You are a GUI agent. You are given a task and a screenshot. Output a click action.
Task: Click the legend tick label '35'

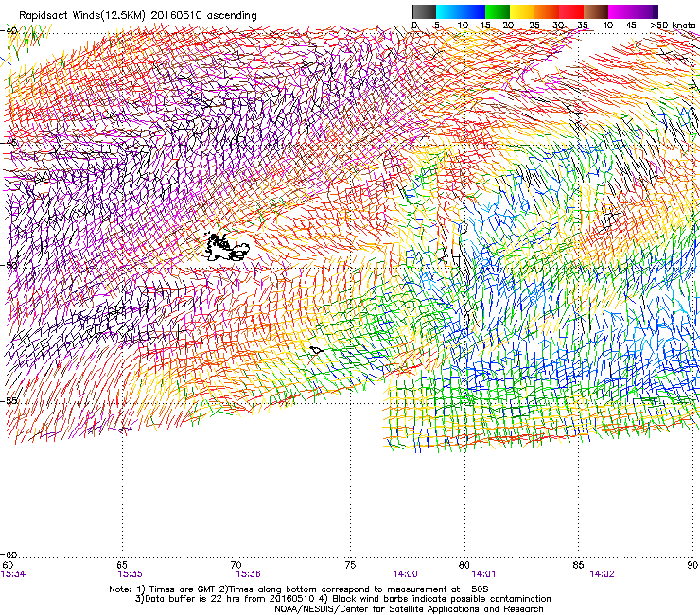tap(583, 26)
